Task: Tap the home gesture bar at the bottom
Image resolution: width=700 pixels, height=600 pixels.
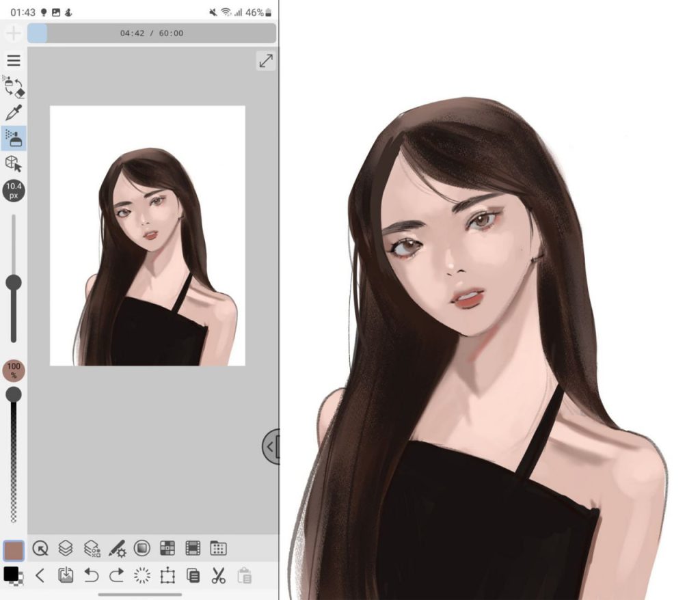Action: click(x=139, y=595)
